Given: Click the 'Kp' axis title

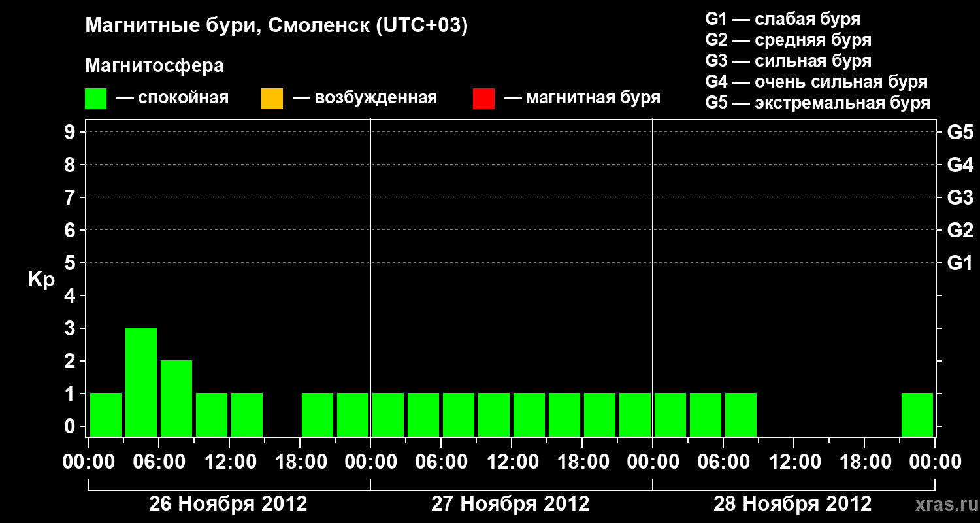Looking at the screenshot, I should coord(41,280).
